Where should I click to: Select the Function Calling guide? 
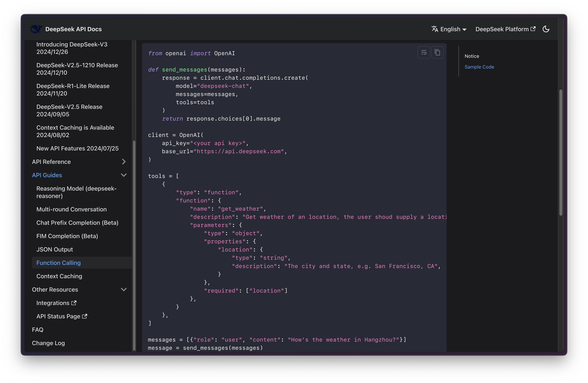point(82,263)
